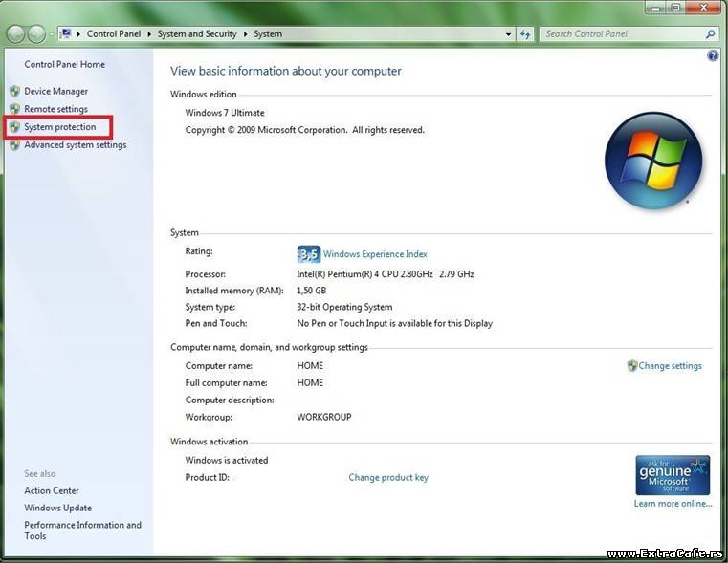Click the System protection shield icon

point(15,126)
